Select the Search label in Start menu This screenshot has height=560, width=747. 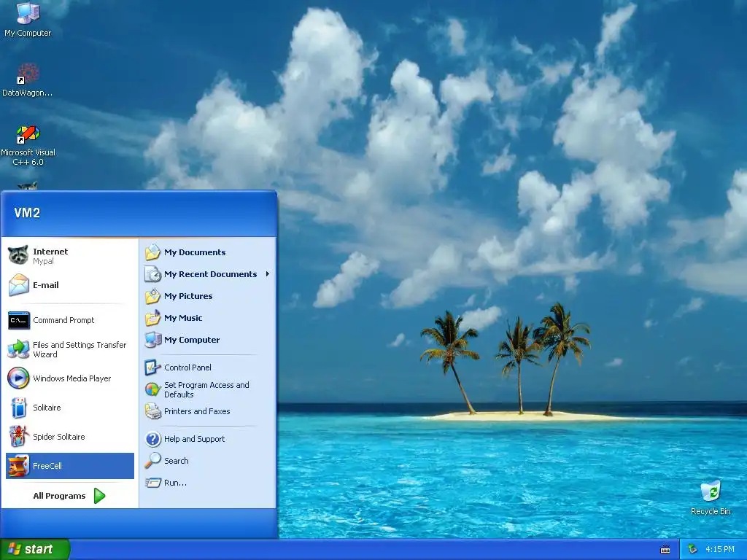tap(177, 461)
